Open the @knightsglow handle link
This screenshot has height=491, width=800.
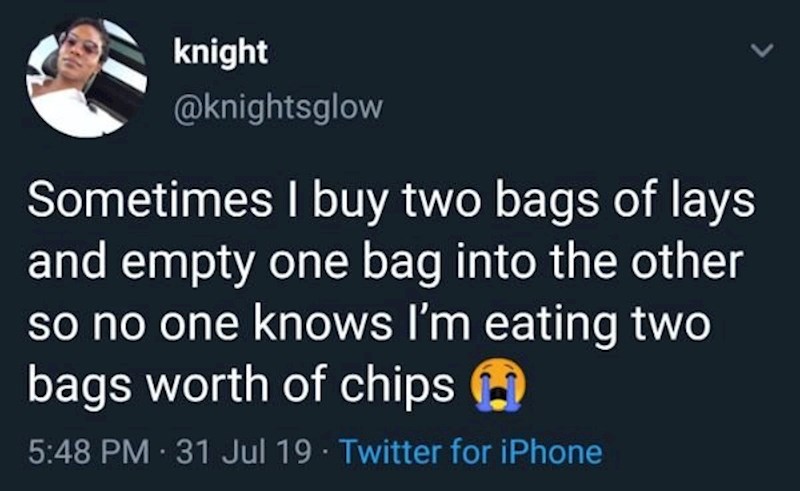(278, 107)
